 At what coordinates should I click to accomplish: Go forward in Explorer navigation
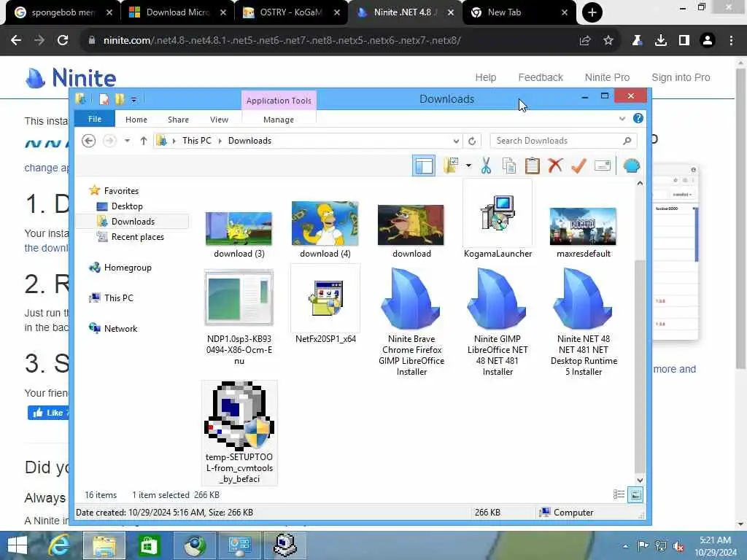109,141
